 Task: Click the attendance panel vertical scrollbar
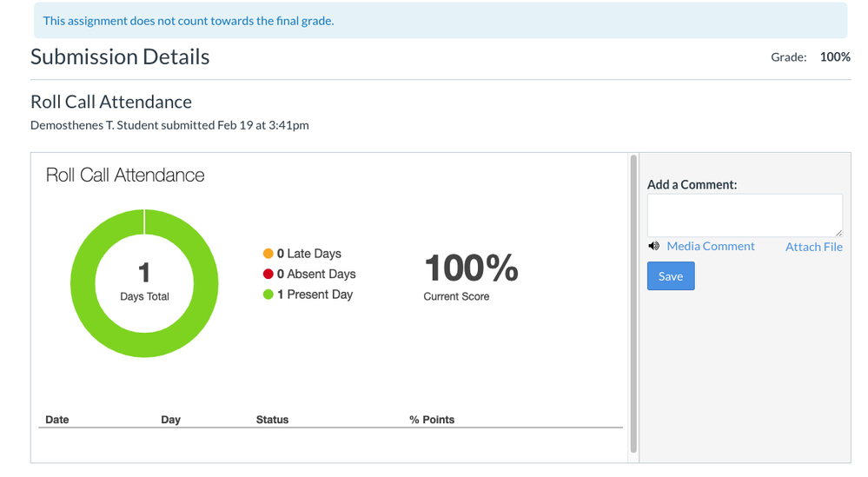[633, 304]
